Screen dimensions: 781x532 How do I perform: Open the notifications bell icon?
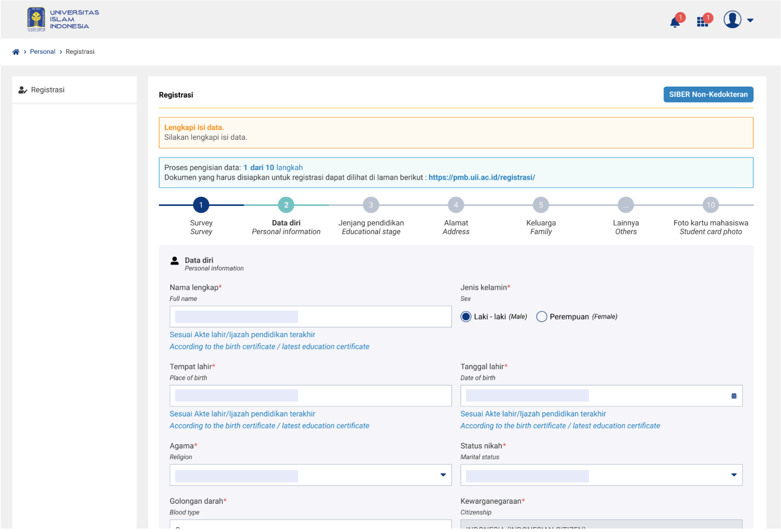pyautogui.click(x=675, y=22)
